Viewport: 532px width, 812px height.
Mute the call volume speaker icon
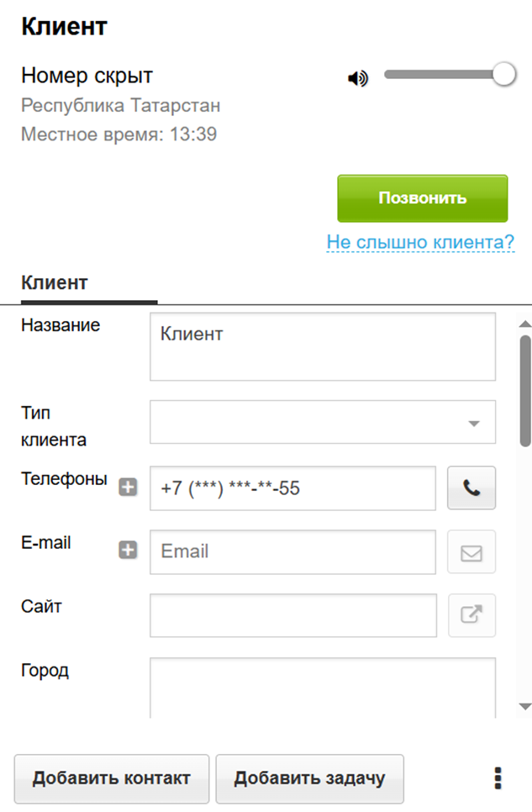[x=358, y=78]
